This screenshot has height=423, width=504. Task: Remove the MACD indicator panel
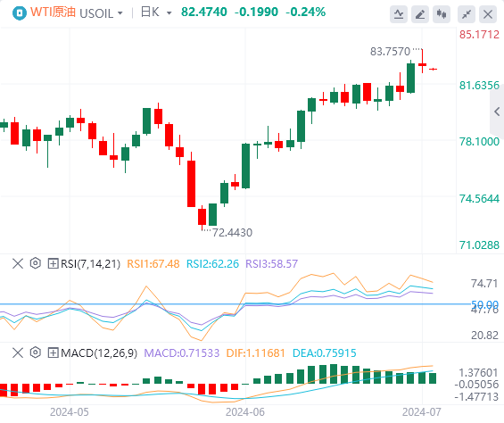pos(18,352)
